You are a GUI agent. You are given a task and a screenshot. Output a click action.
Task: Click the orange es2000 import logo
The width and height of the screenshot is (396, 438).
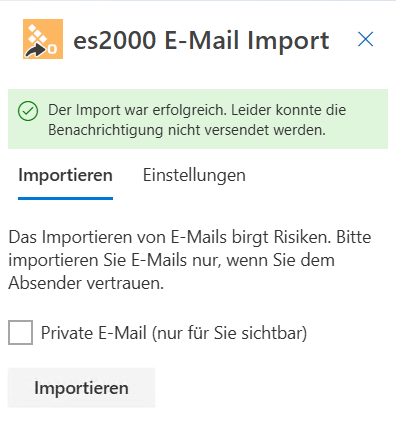point(43,39)
